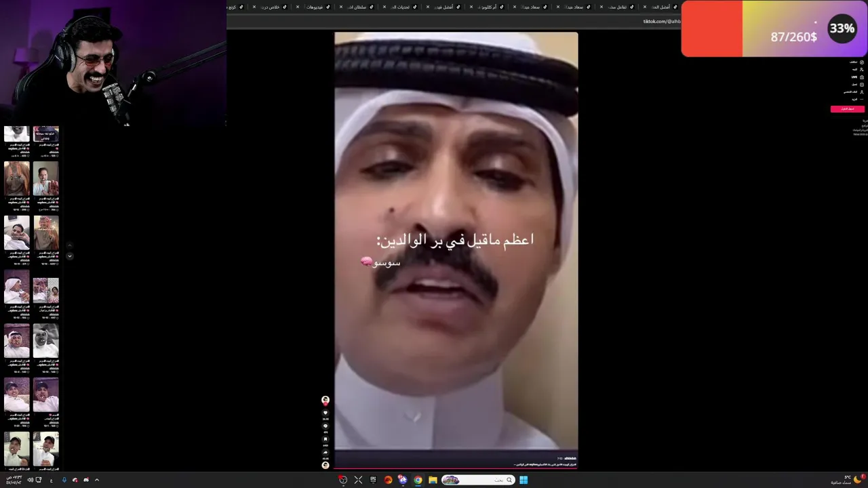The height and width of the screenshot is (488, 868).
Task: Open File Explorer from the taskbar
Action: coord(433,480)
